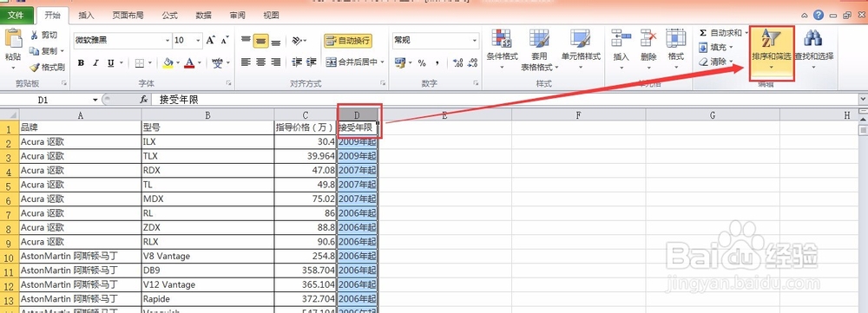Open Font group dialog launcher
The image size is (868, 313).
[229, 83]
